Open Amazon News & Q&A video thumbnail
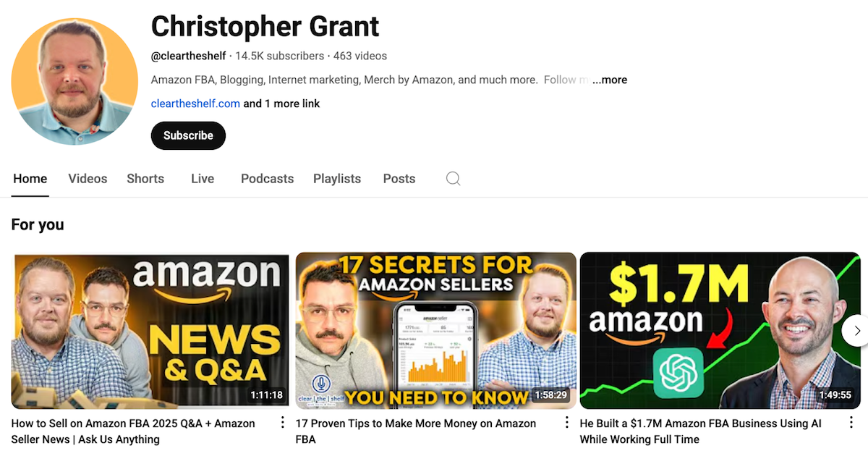Viewport: 868px width, 451px height. pos(150,330)
